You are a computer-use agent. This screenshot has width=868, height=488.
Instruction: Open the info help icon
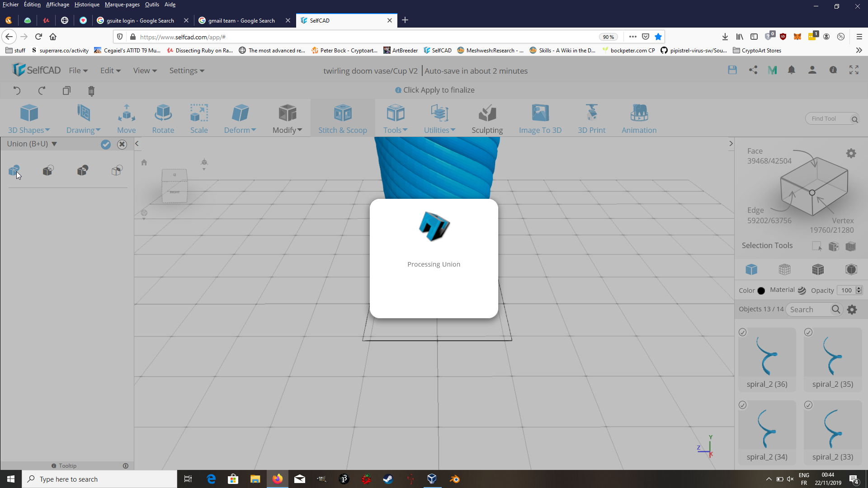(833, 70)
